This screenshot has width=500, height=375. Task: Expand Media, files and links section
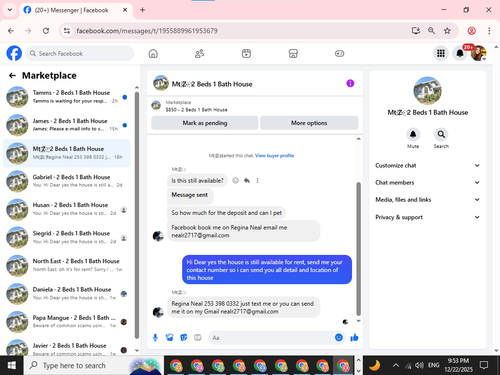427,200
